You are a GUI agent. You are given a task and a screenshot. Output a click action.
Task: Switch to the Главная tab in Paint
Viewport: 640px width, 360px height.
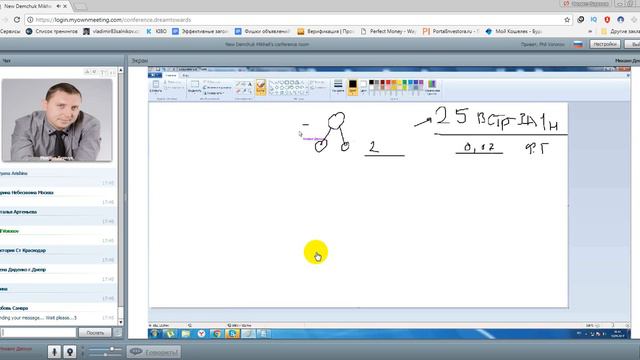(x=171, y=75)
